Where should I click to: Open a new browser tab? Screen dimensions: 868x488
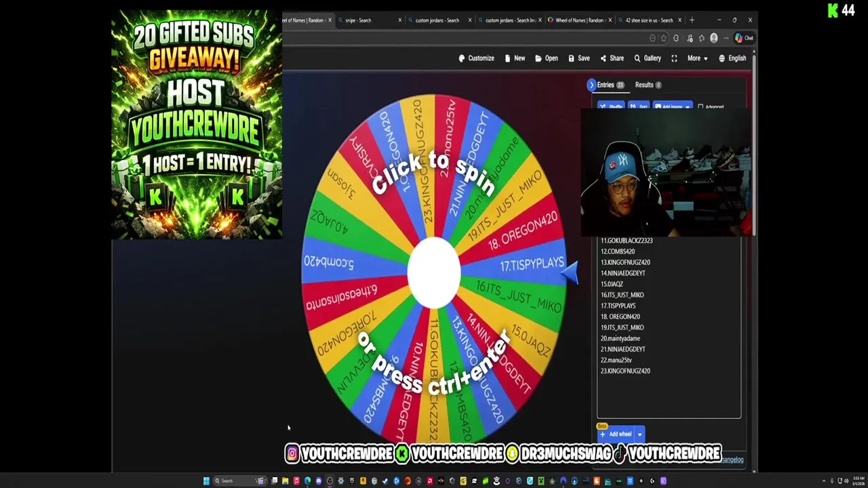coord(692,20)
